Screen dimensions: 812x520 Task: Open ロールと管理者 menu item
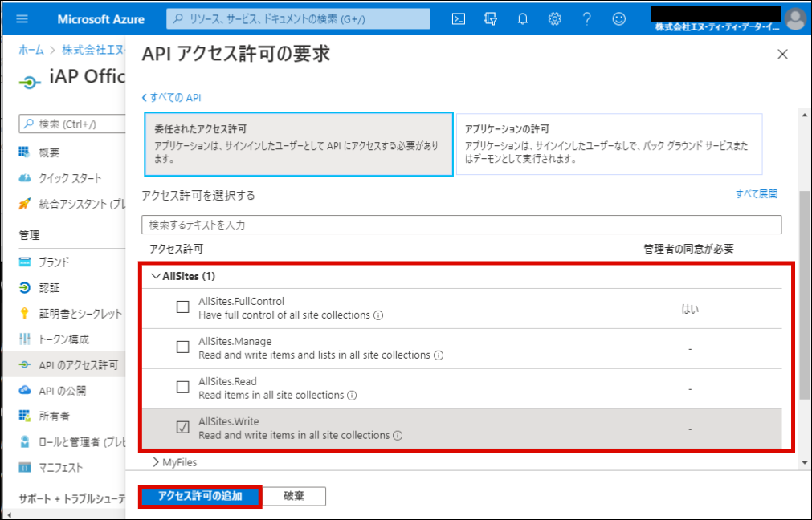click(x=82, y=442)
